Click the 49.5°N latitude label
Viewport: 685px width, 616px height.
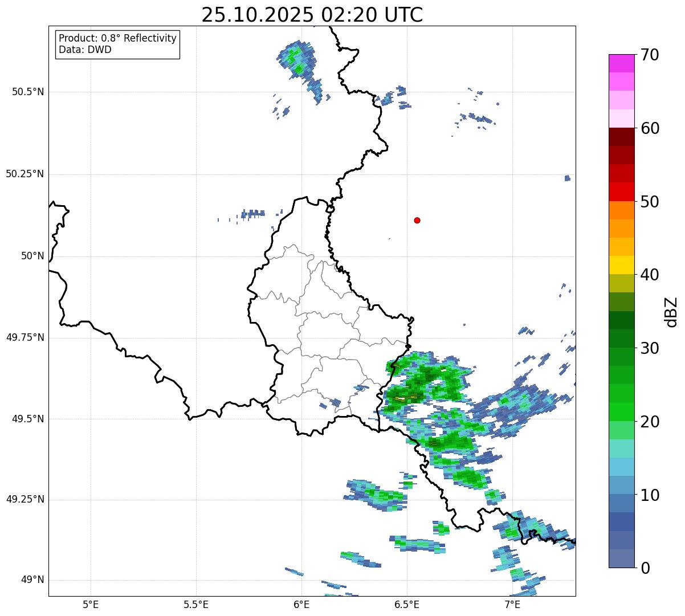click(27, 419)
